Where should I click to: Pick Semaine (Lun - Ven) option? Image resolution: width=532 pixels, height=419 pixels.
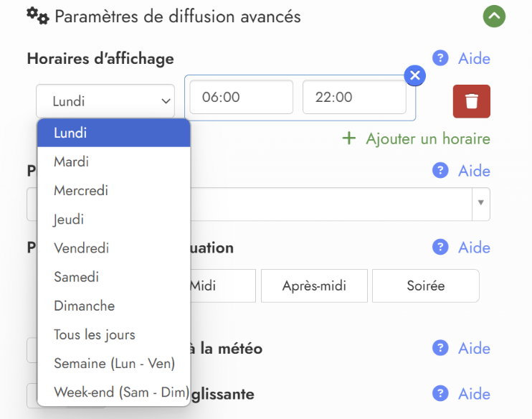tap(114, 363)
